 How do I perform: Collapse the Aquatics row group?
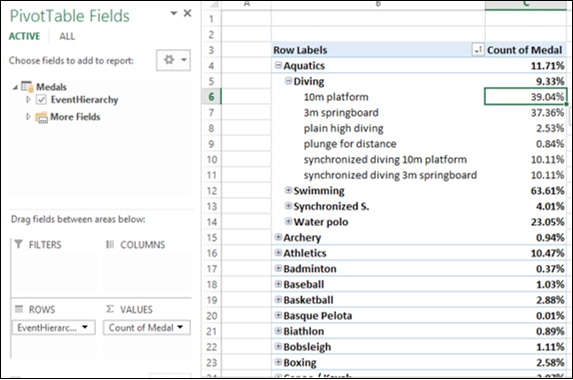pos(278,65)
